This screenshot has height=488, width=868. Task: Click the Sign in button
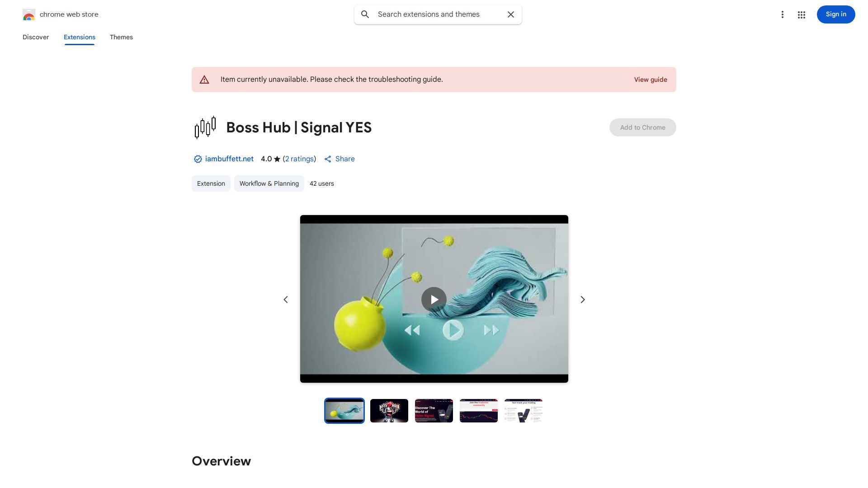pyautogui.click(x=836, y=14)
